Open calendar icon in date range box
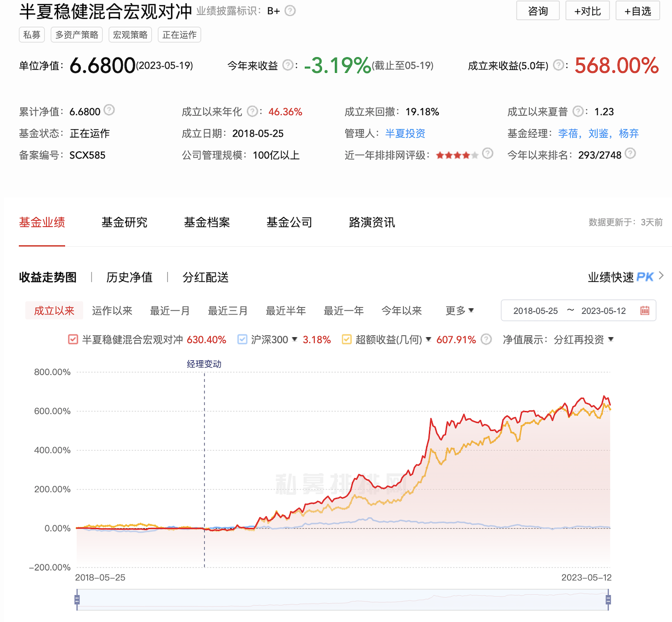 click(645, 311)
